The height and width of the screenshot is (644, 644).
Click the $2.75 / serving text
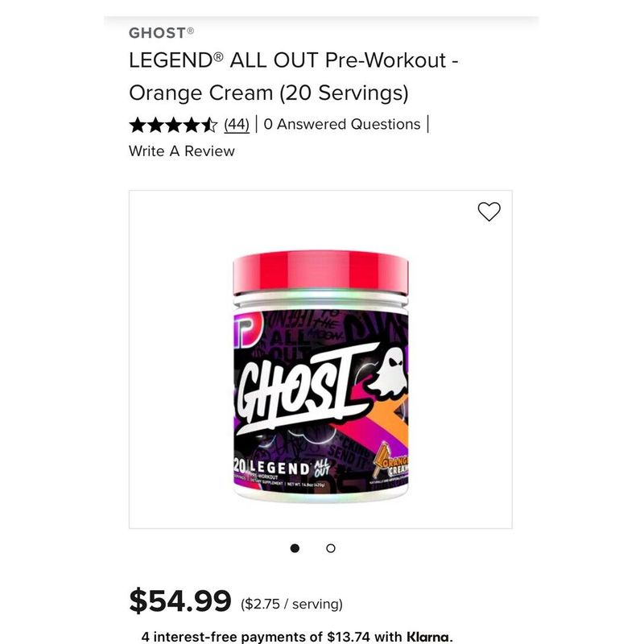click(x=291, y=604)
